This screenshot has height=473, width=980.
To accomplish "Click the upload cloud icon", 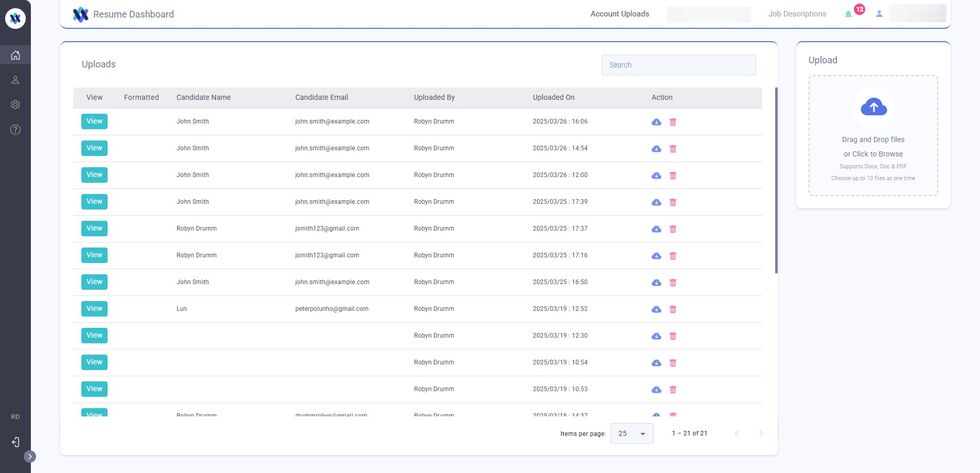I will point(873,107).
